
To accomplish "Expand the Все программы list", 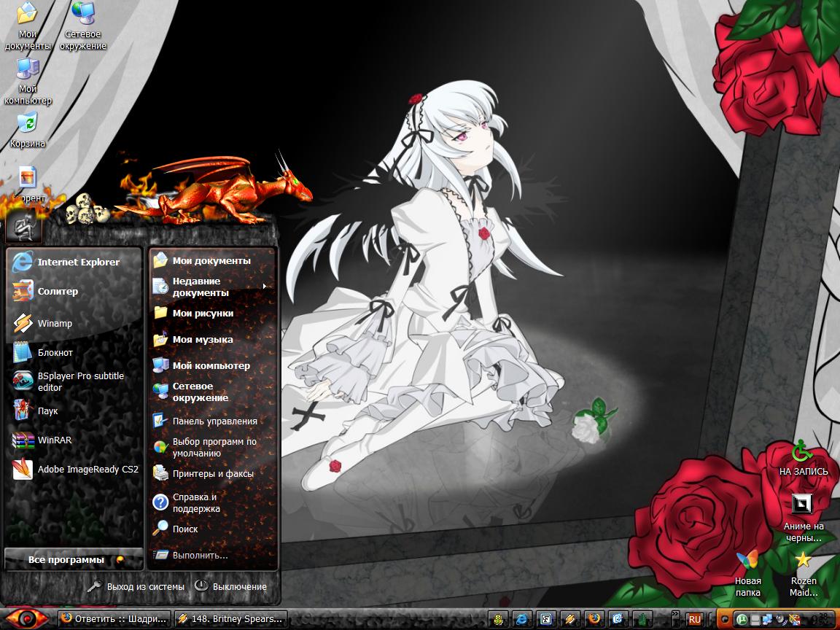I will 74,560.
